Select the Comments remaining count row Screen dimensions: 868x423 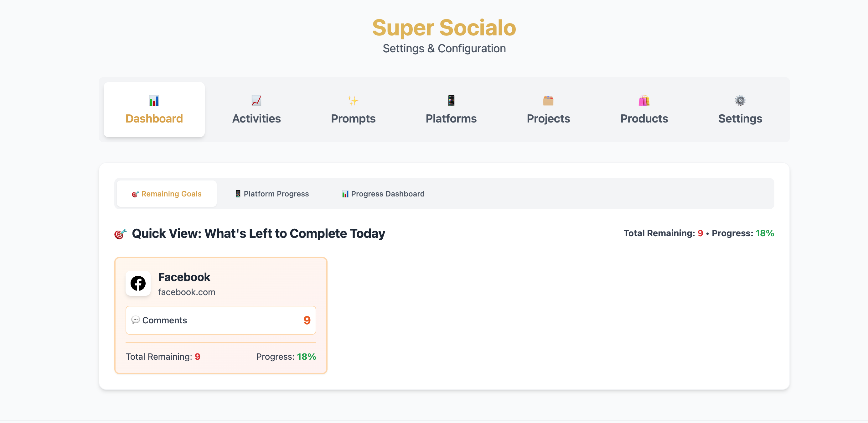[221, 320]
